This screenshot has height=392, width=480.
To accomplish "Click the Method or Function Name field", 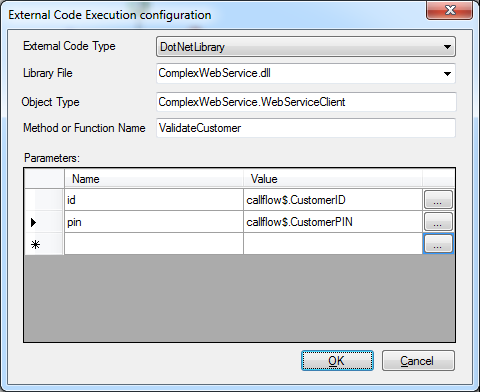I will click(x=306, y=128).
